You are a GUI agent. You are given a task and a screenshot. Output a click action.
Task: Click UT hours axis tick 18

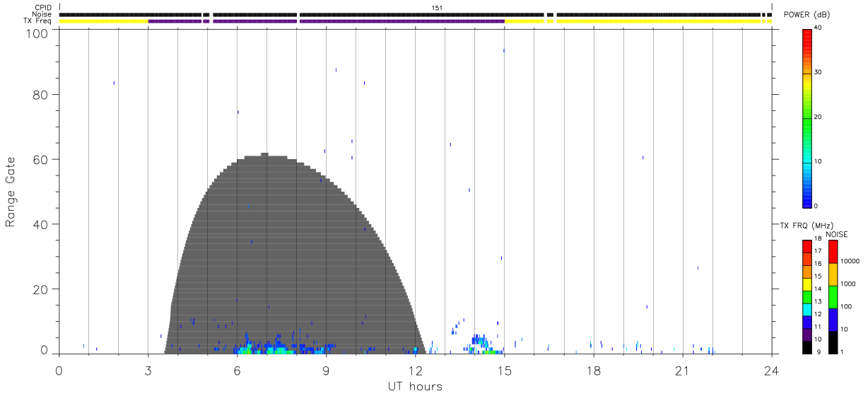[x=593, y=371]
